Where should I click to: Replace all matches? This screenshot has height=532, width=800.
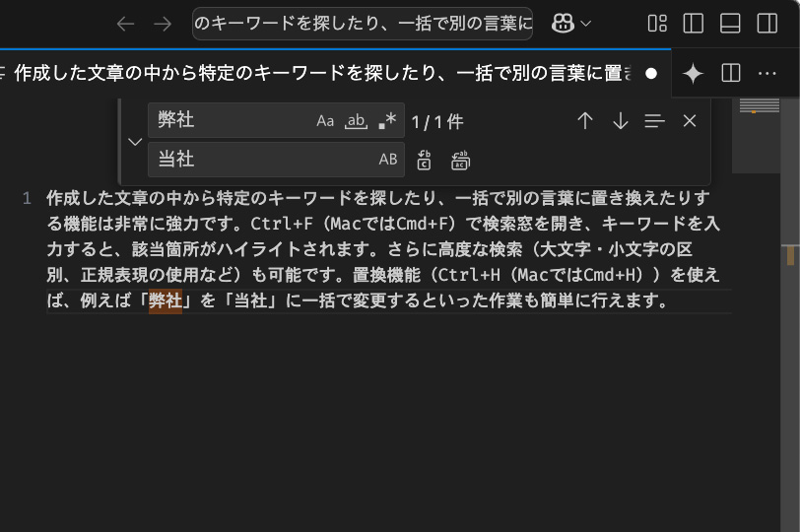coord(460,161)
